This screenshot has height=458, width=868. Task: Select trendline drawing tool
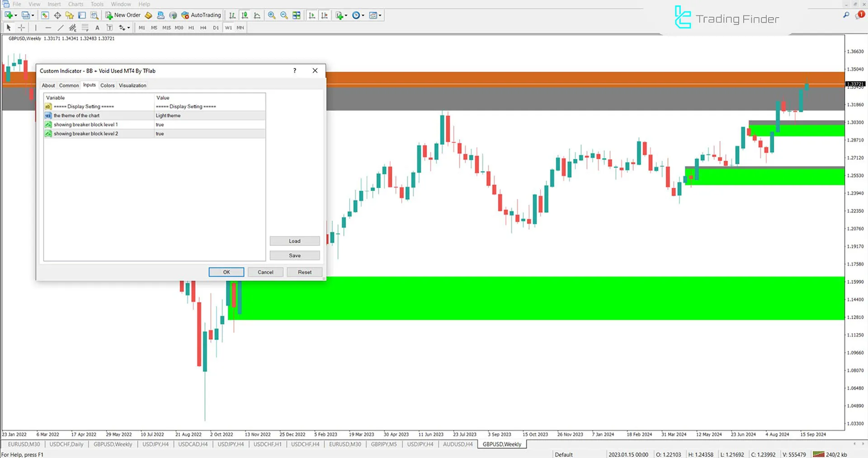click(x=60, y=28)
